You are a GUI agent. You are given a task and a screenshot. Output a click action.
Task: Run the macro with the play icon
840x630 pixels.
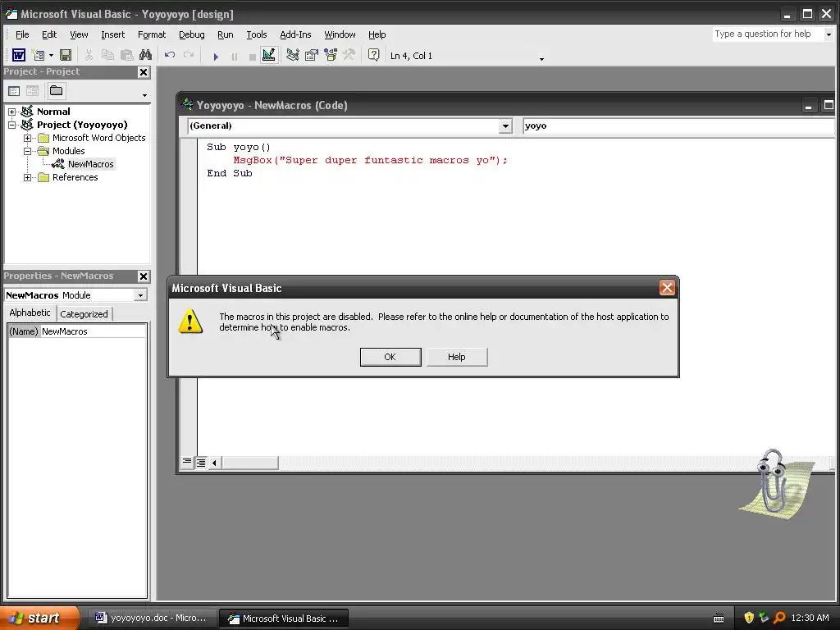[x=216, y=56]
